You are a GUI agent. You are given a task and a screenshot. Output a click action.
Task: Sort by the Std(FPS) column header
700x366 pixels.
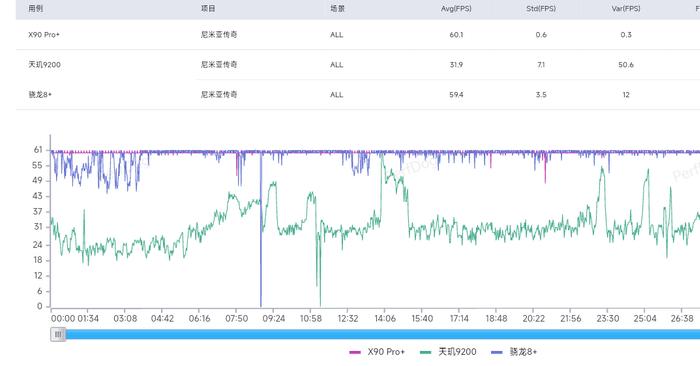coord(541,8)
